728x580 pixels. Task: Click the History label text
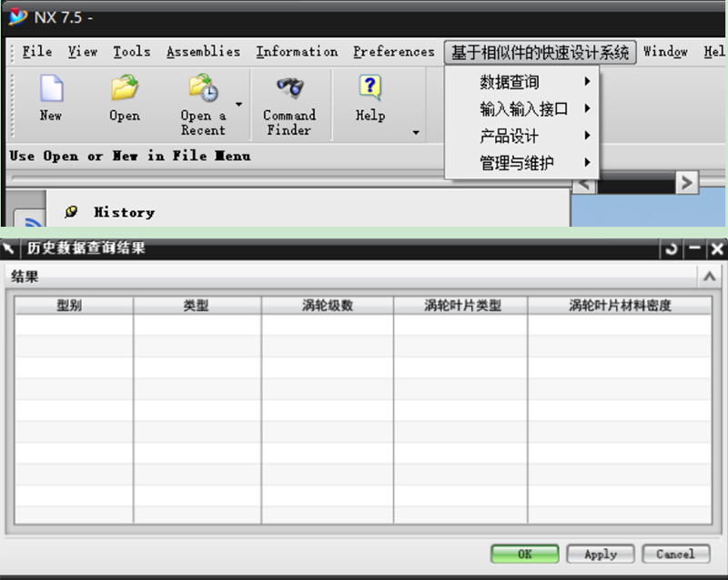click(124, 212)
